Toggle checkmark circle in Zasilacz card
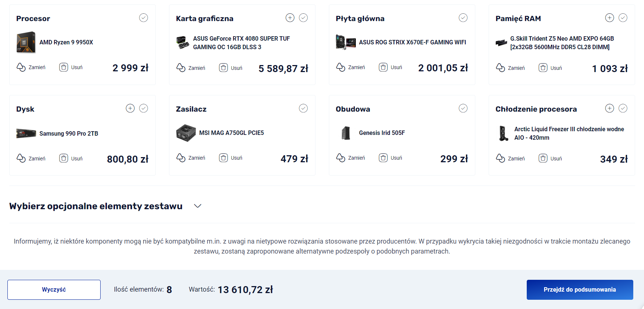This screenshot has height=309, width=644. 303,108
